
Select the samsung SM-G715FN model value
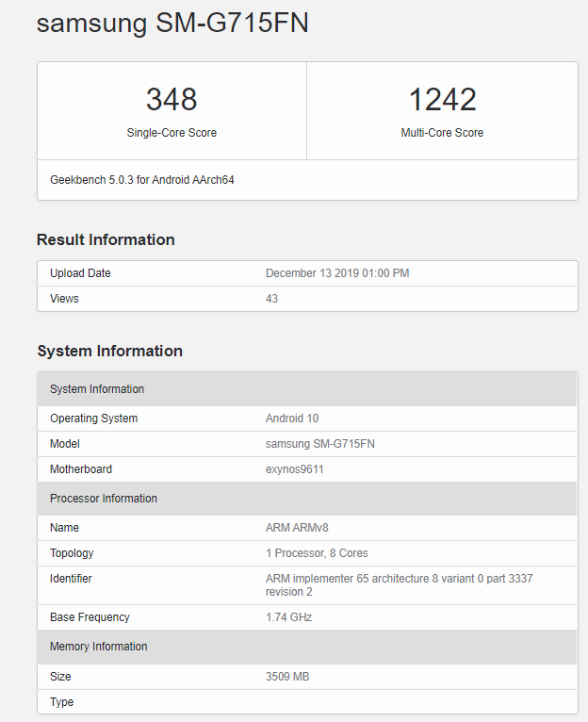point(320,443)
